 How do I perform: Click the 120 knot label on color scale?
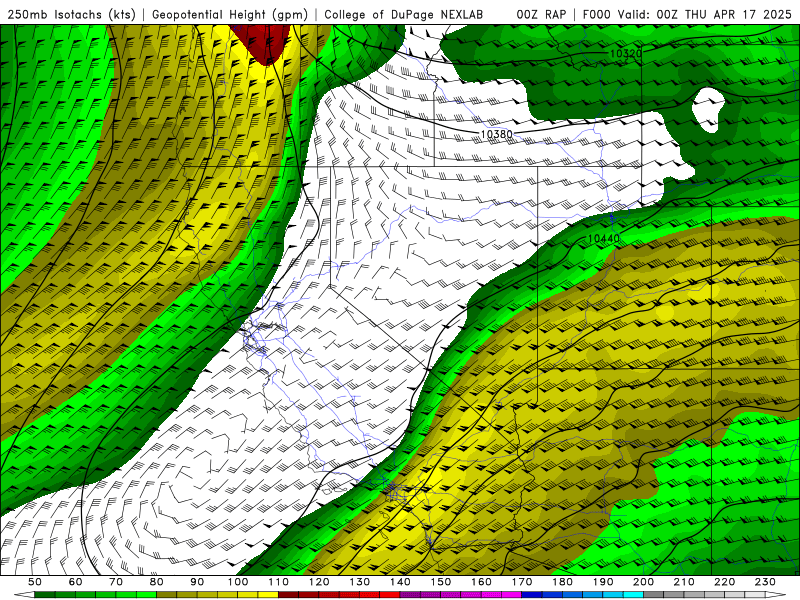pyautogui.click(x=319, y=582)
